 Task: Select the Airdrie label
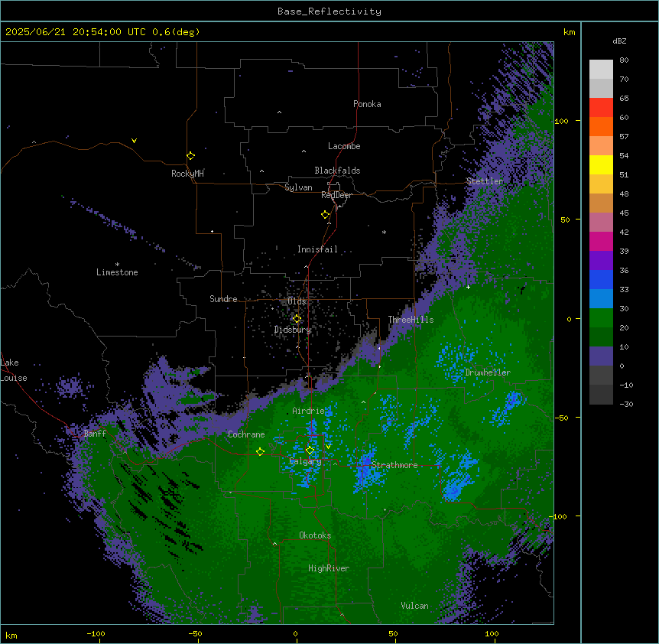[309, 411]
